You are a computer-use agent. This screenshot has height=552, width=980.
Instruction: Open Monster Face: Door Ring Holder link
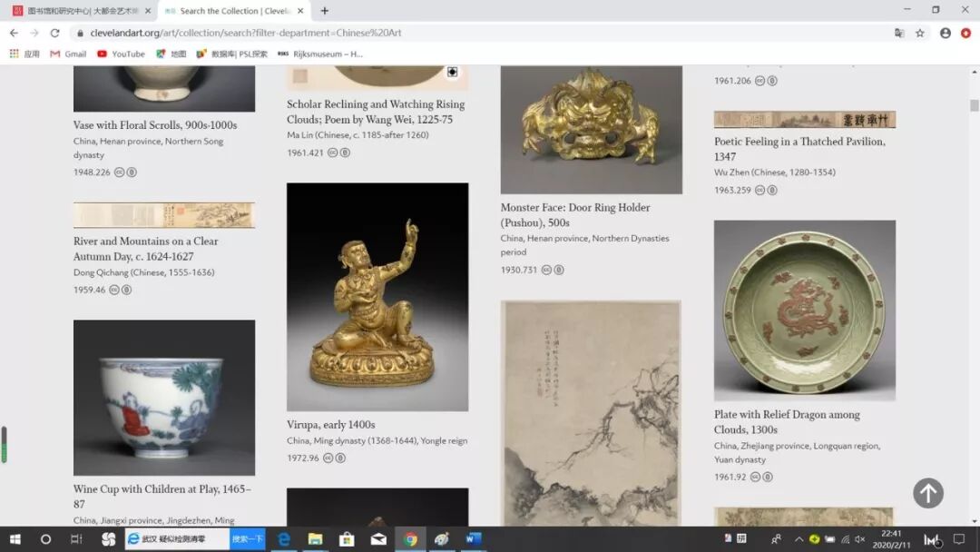coord(575,215)
